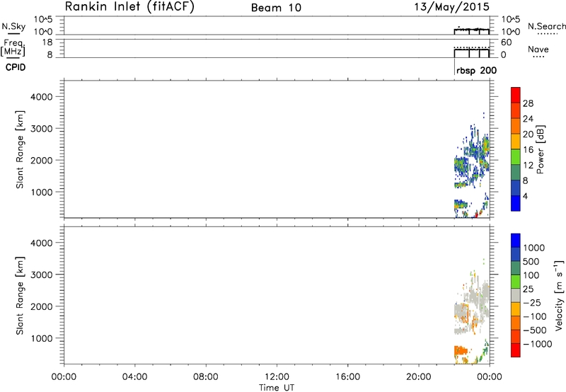Click the '28' tick on Power colorbar
Viewport: 566px width, 392px height.
[528, 103]
